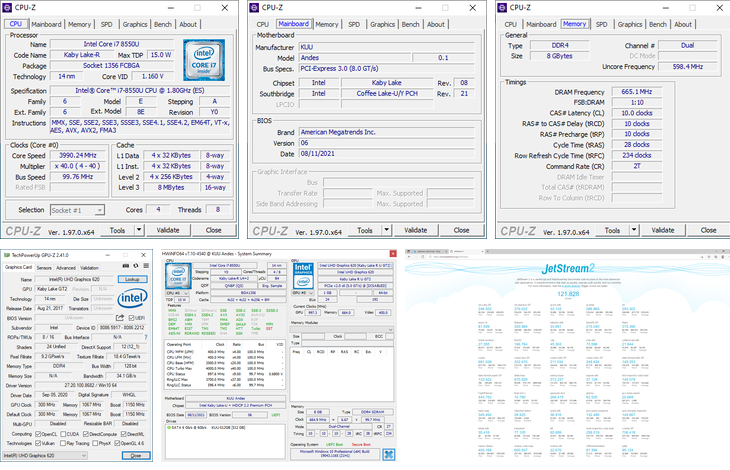Open the Socket #1 selection dropdown
This screenshot has height=470, width=730.
click(x=77, y=210)
